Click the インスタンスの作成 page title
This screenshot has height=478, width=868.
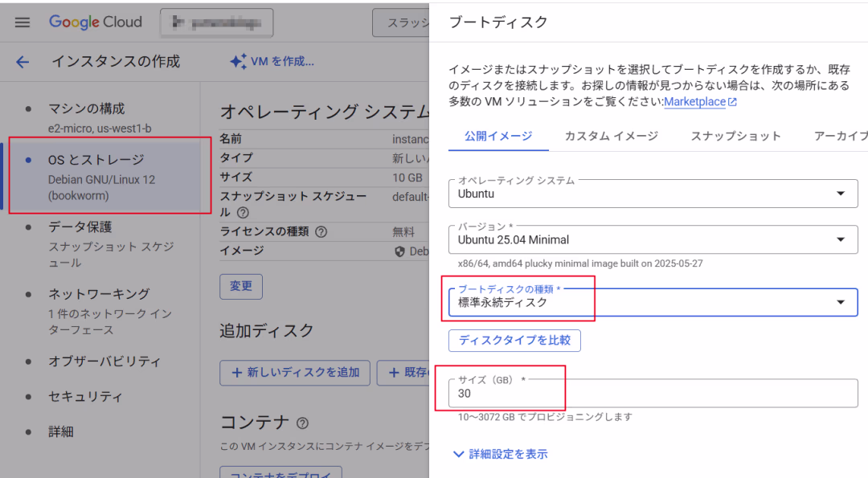(116, 61)
